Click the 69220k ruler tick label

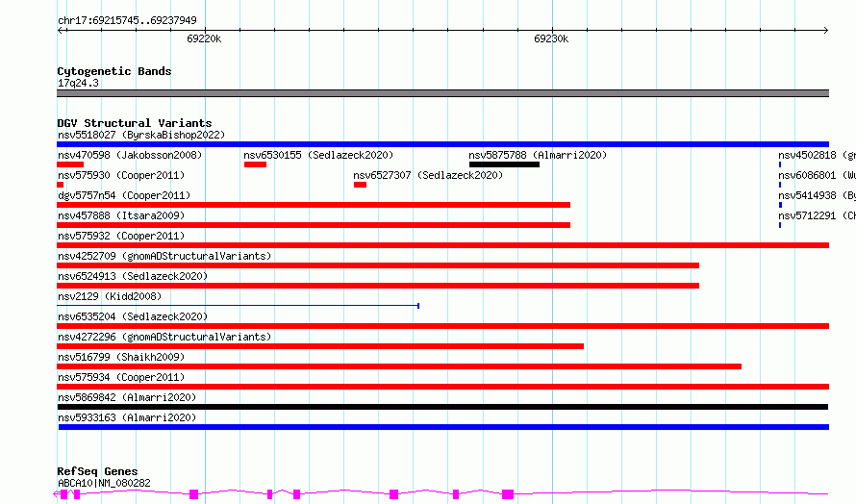204,38
